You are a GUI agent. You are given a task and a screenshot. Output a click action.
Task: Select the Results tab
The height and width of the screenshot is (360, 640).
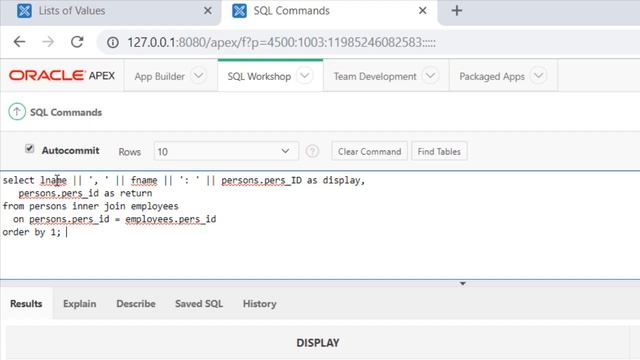[26, 304]
